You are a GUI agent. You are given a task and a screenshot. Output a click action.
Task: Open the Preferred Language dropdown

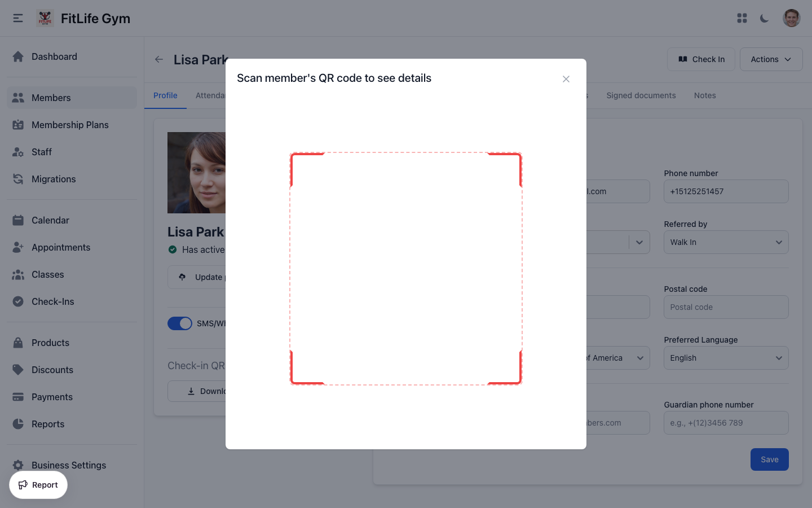pos(726,358)
